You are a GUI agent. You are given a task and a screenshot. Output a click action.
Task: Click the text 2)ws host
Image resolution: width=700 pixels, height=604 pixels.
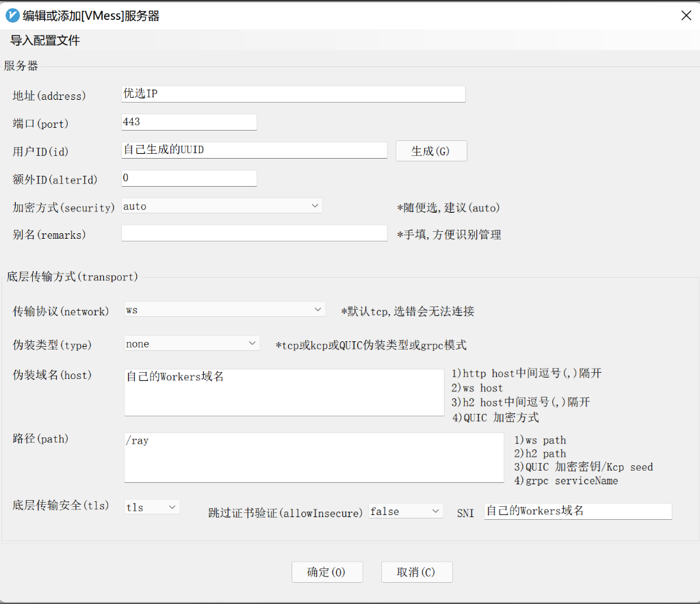[477, 388]
